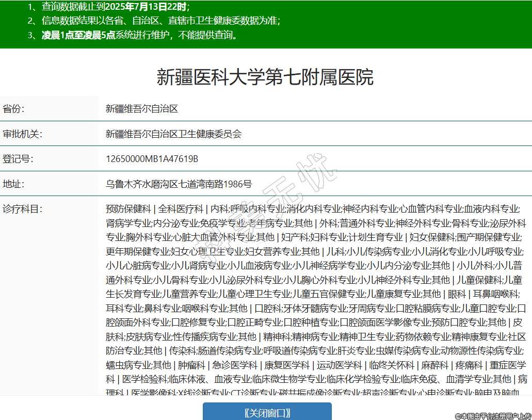Click registration number 12650000MB1A47619B
The height and width of the screenshot is (420, 532).
click(x=152, y=159)
